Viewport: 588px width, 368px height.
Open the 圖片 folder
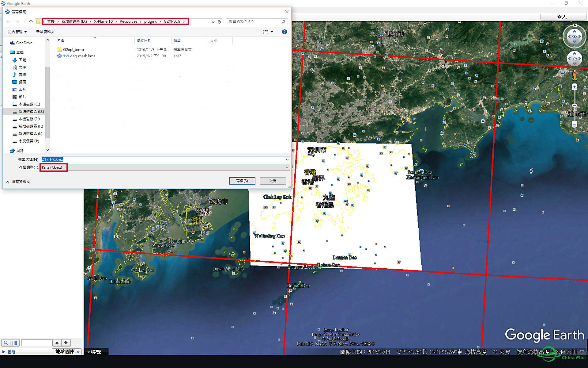coord(19,90)
